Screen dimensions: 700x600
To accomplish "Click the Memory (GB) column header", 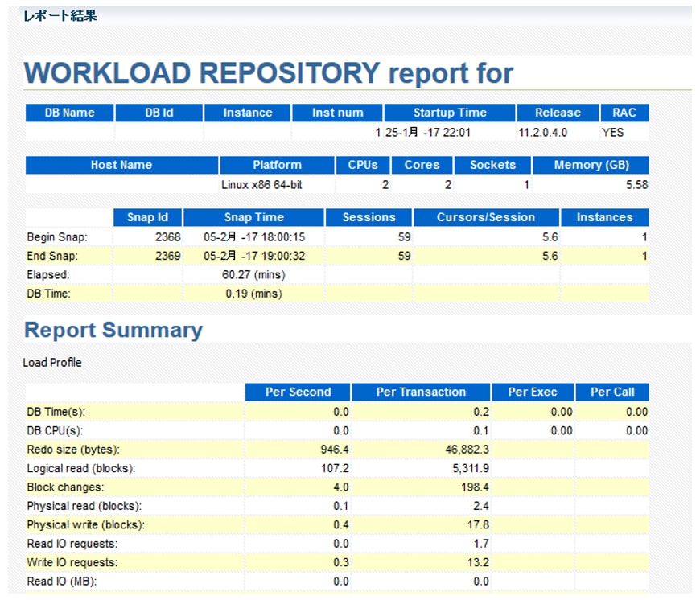I will coord(591,165).
